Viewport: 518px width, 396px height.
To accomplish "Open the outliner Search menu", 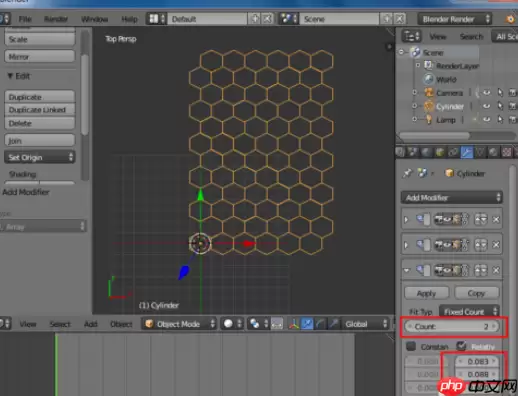I will tap(471, 36).
